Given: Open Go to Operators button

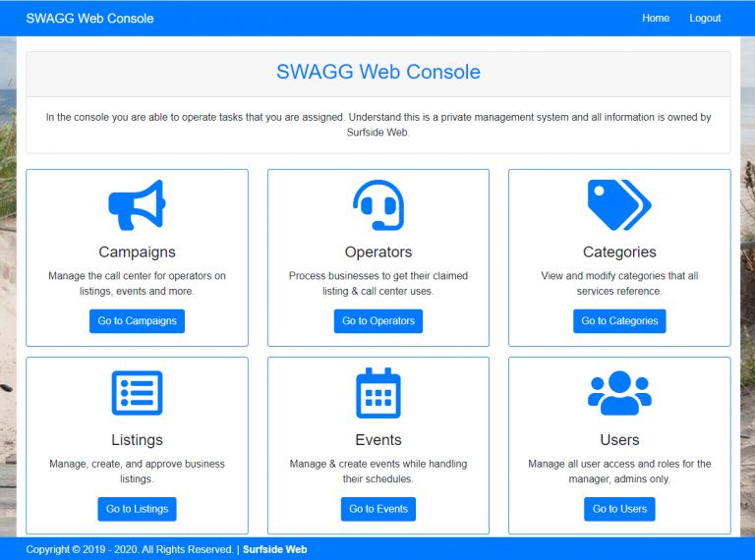Looking at the screenshot, I should tap(377, 321).
